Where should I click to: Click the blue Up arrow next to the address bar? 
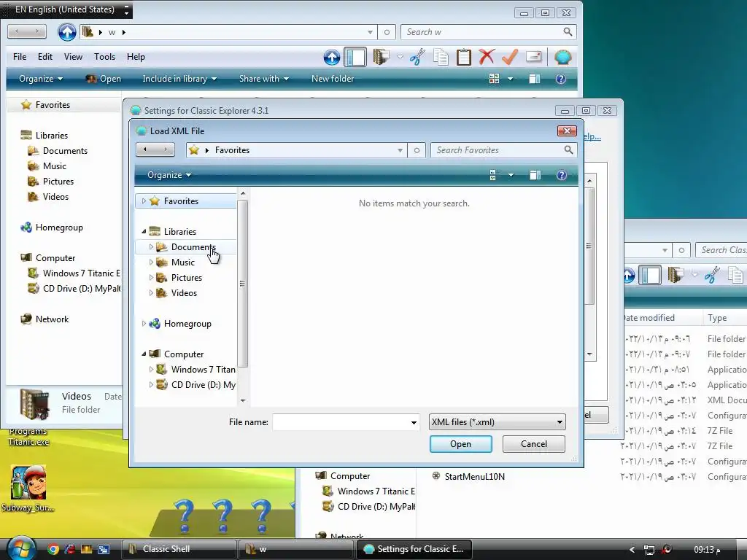pos(66,32)
